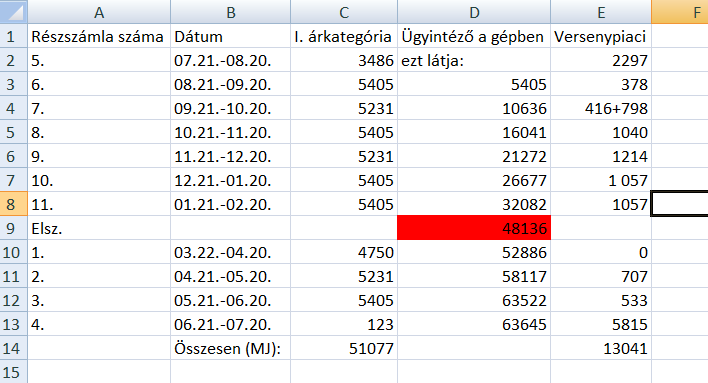Click the cell with value 52886
Image resolution: width=708 pixels, height=383 pixels.
coord(474,252)
